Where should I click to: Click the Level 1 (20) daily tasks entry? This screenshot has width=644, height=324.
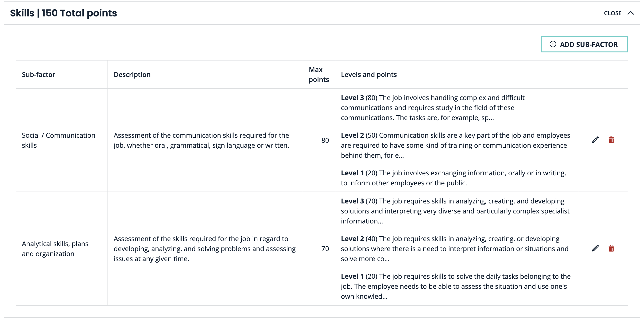(x=455, y=286)
